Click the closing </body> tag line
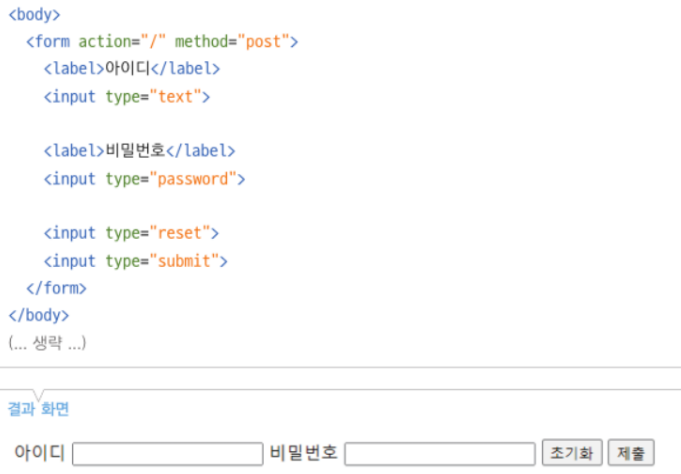Viewport: 681px width, 474px height. tap(39, 315)
